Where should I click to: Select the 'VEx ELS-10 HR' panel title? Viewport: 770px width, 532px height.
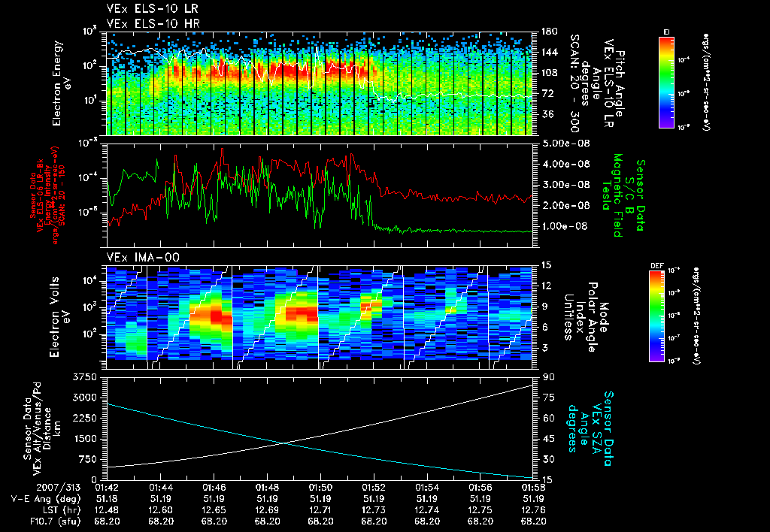click(153, 23)
